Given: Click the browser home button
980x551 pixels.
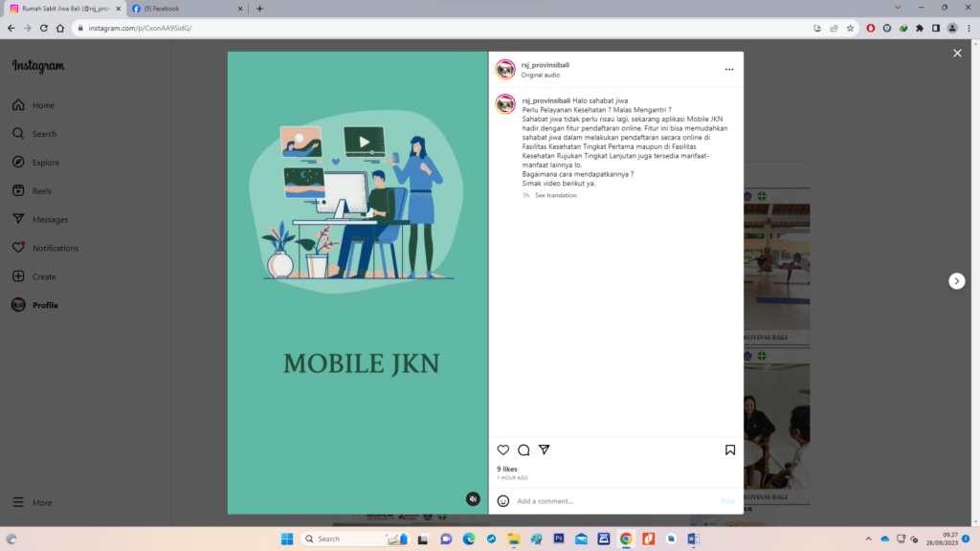Looking at the screenshot, I should click(x=60, y=28).
